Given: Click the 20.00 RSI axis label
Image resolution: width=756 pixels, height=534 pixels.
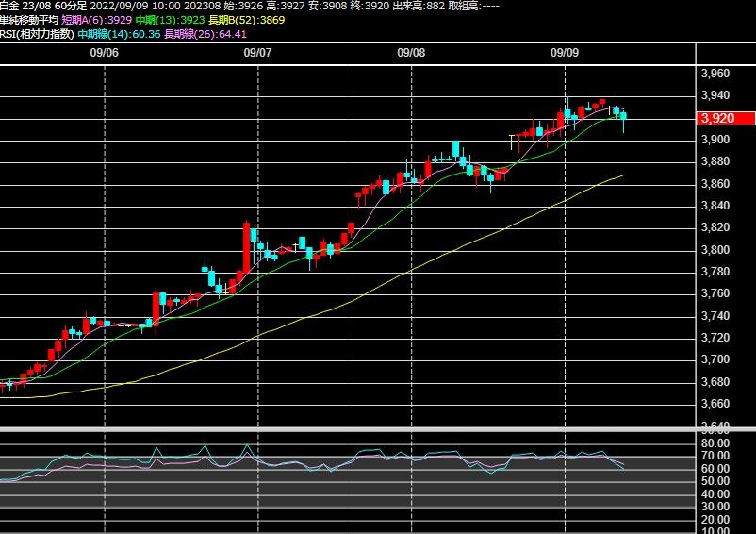Looking at the screenshot, I should (x=715, y=520).
